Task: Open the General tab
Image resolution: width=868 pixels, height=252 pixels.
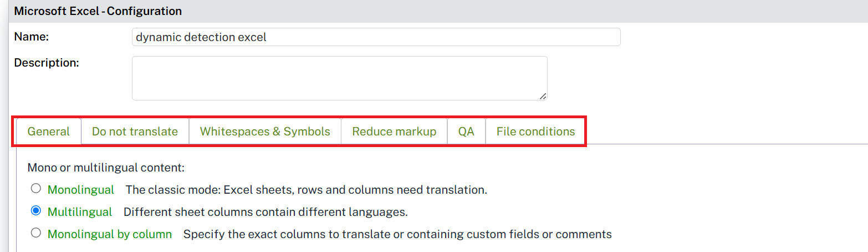Action: pos(49,132)
